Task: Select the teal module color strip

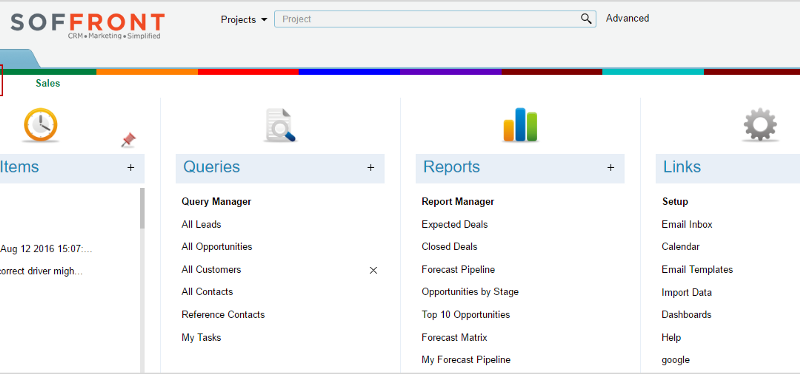Action: pos(653,72)
